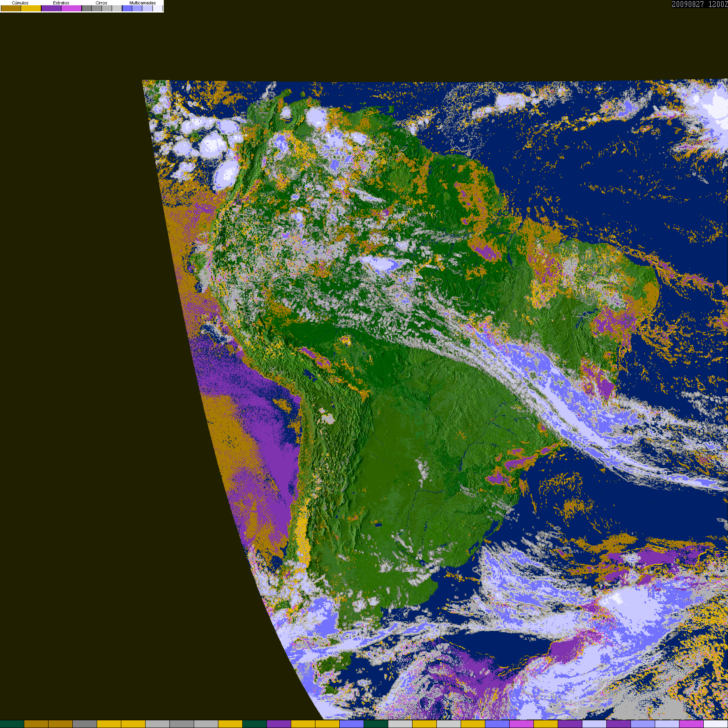Image resolution: width=728 pixels, height=728 pixels.
Task: Click the 1200Z time stamp
Action: [x=718, y=4]
